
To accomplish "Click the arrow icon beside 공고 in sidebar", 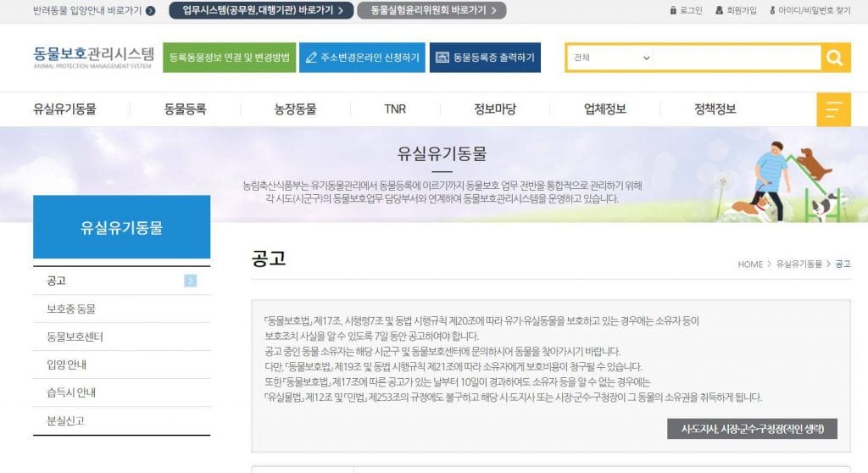I will pyautogui.click(x=191, y=281).
